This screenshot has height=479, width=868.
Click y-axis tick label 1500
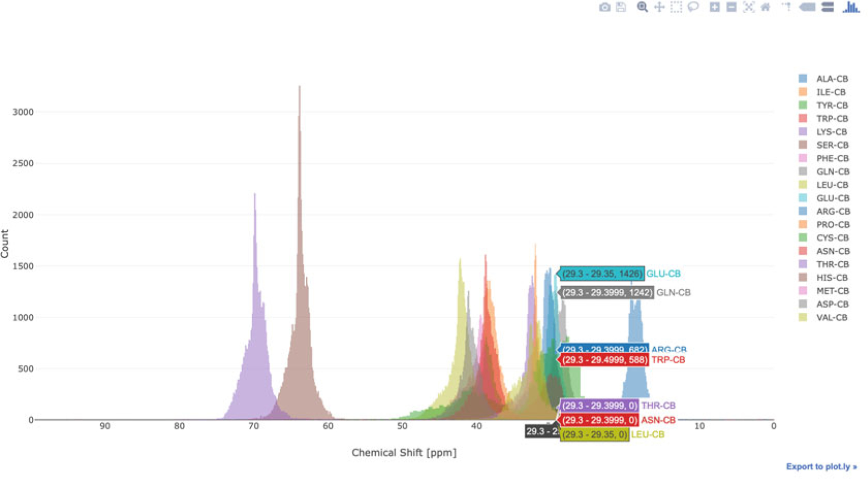coord(23,266)
